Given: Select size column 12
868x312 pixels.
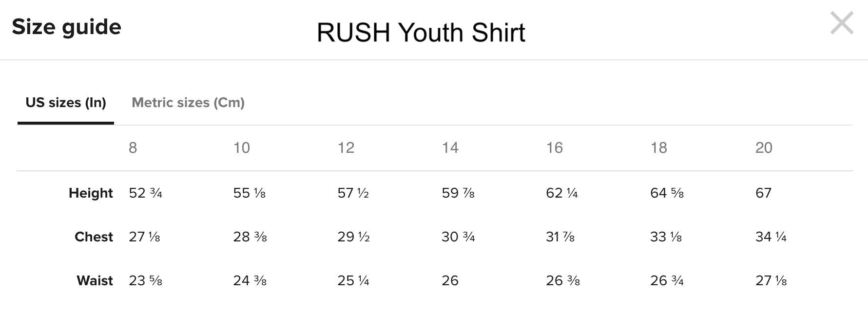Looking at the screenshot, I should click(347, 148).
